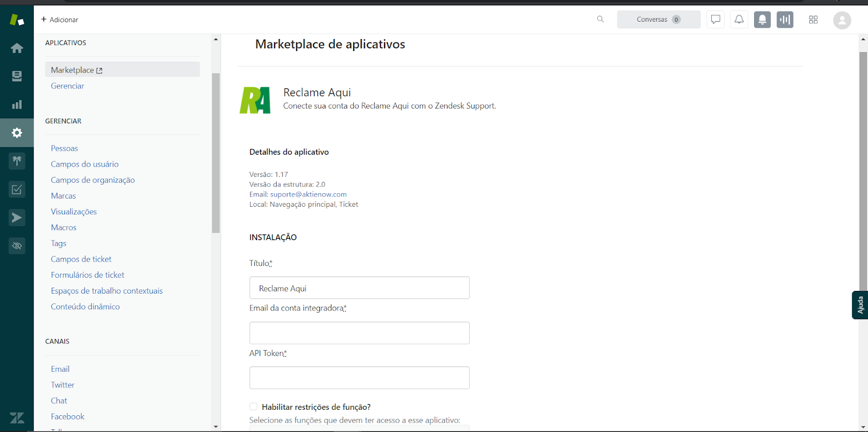Click the API Token input field
868x432 pixels.
[359, 378]
